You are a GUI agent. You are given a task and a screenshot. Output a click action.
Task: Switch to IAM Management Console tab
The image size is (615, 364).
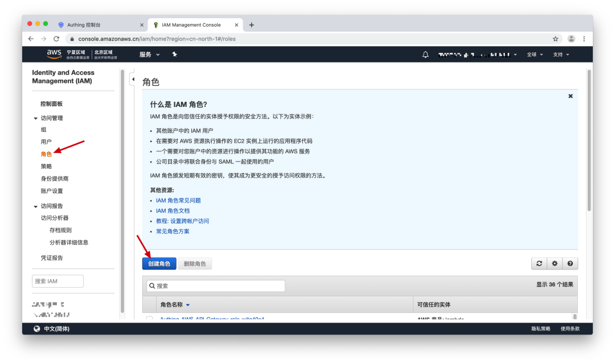pyautogui.click(x=195, y=25)
